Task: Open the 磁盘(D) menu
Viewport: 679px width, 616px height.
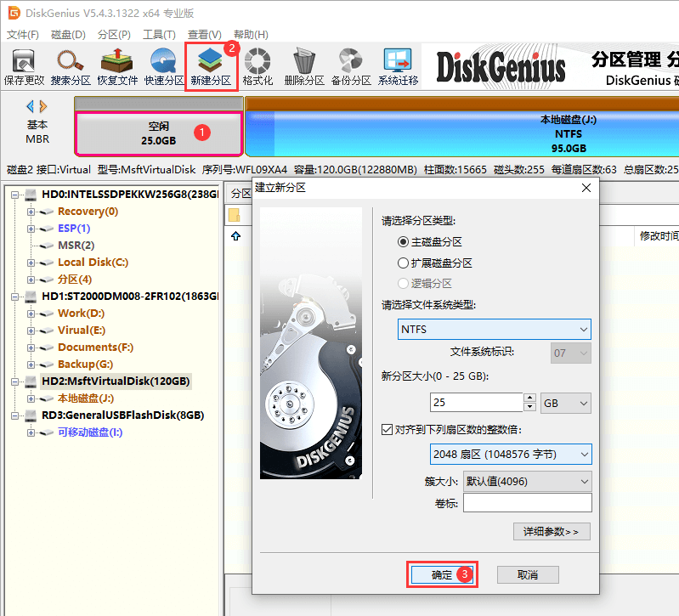Action: click(69, 35)
